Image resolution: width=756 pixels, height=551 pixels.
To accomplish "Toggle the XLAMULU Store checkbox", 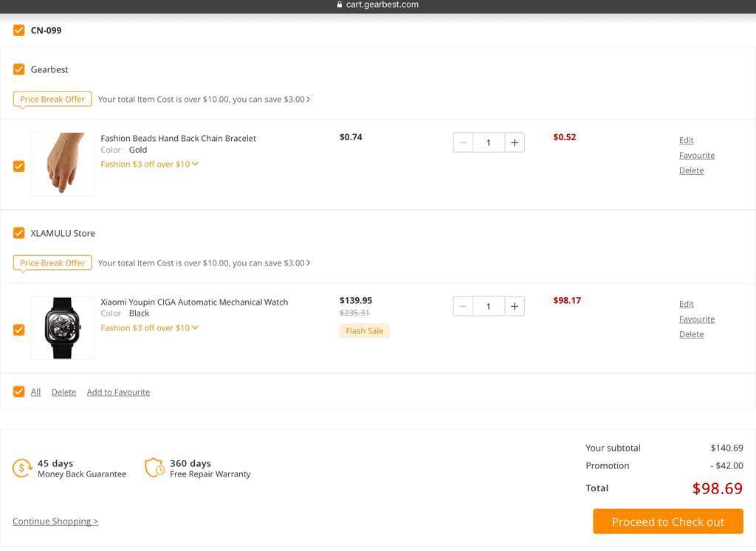I will [x=19, y=233].
